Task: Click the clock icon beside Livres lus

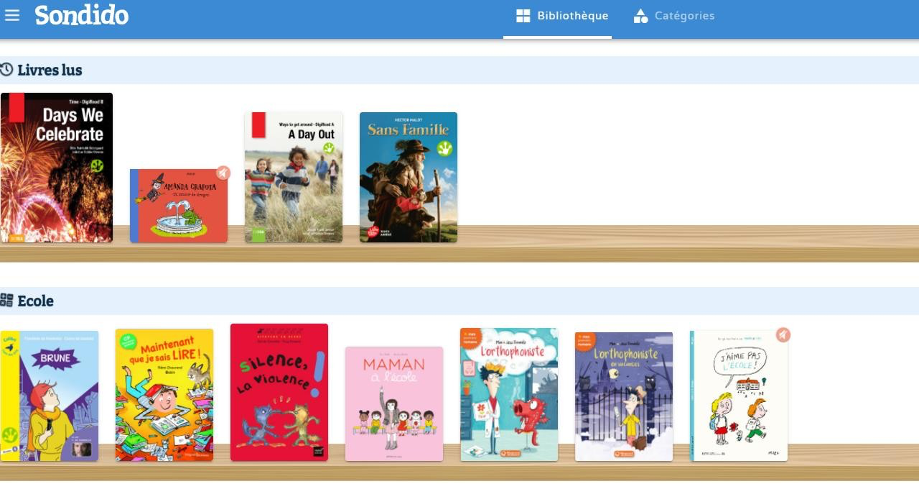Action: (x=6, y=70)
